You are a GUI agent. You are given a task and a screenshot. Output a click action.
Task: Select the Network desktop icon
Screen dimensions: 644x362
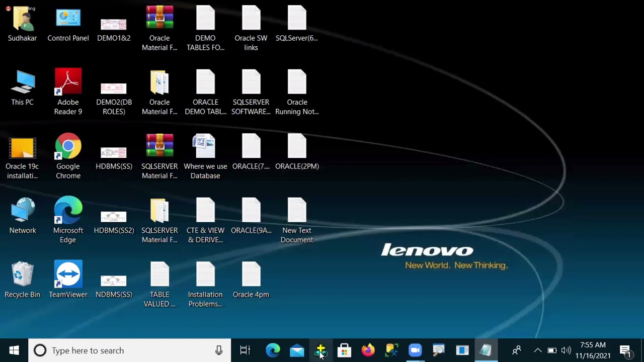pyautogui.click(x=23, y=216)
